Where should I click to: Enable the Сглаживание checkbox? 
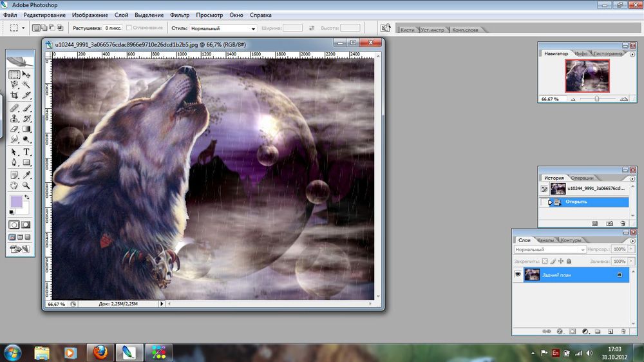129,28
